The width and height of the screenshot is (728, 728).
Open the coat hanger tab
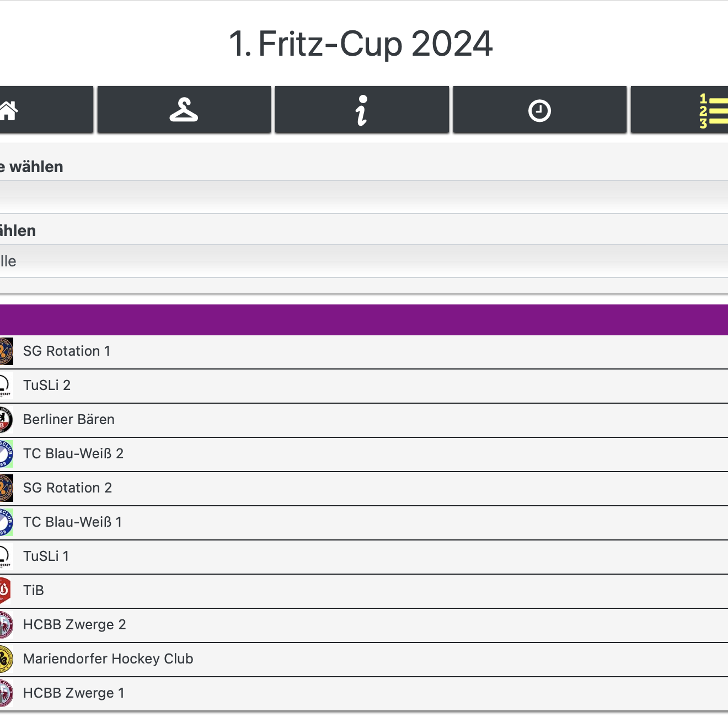[x=184, y=110]
